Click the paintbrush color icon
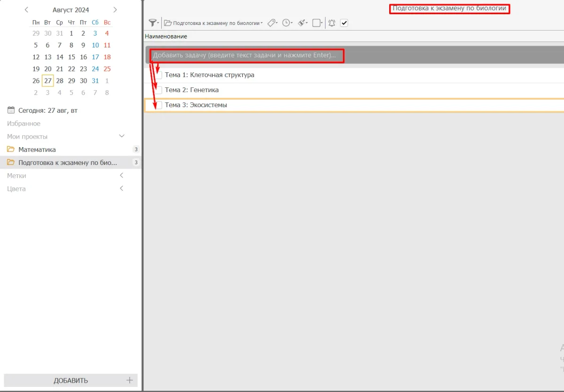 [x=302, y=23]
